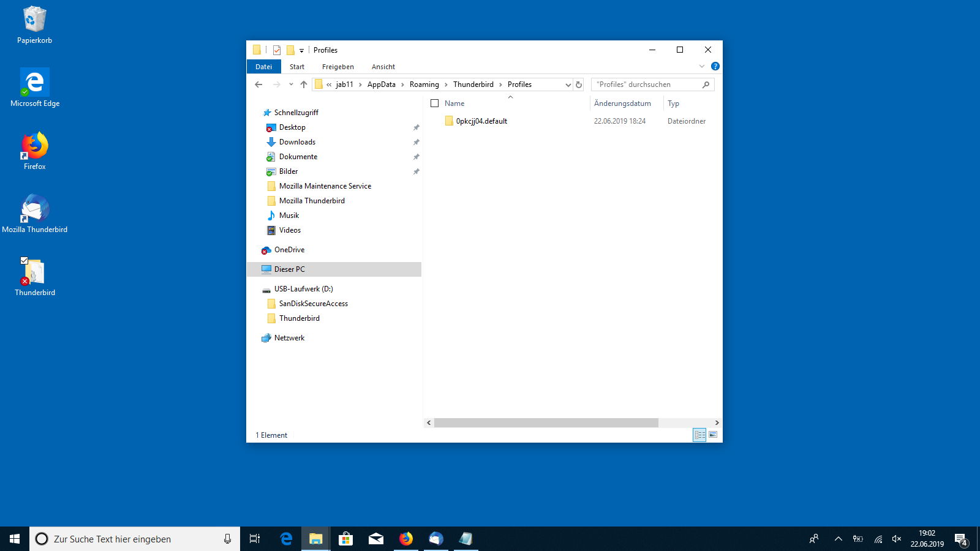Toggle the select-all checkbox by Name
Image resolution: width=980 pixels, height=551 pixels.
(435, 103)
